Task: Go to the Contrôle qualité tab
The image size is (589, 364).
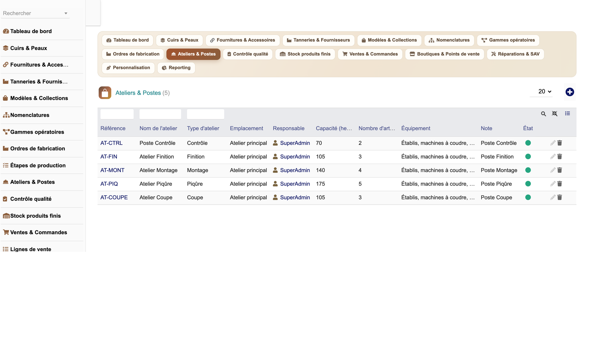Action: (x=248, y=54)
